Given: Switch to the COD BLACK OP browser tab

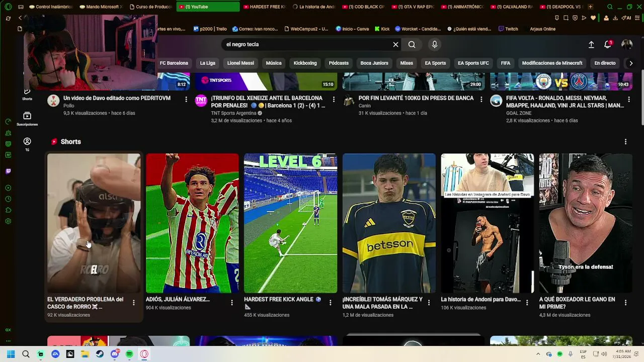Looking at the screenshot, I should tap(363, 7).
